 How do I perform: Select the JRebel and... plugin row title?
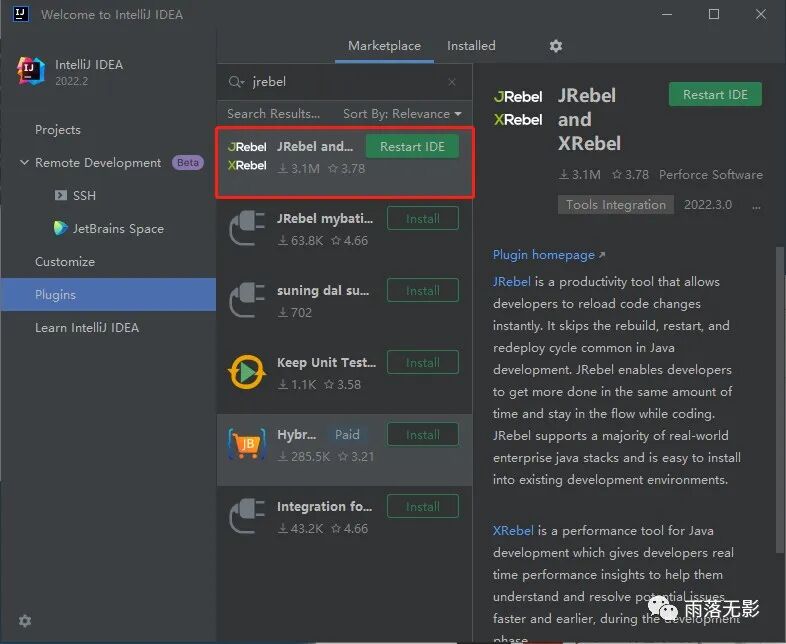pyautogui.click(x=315, y=146)
